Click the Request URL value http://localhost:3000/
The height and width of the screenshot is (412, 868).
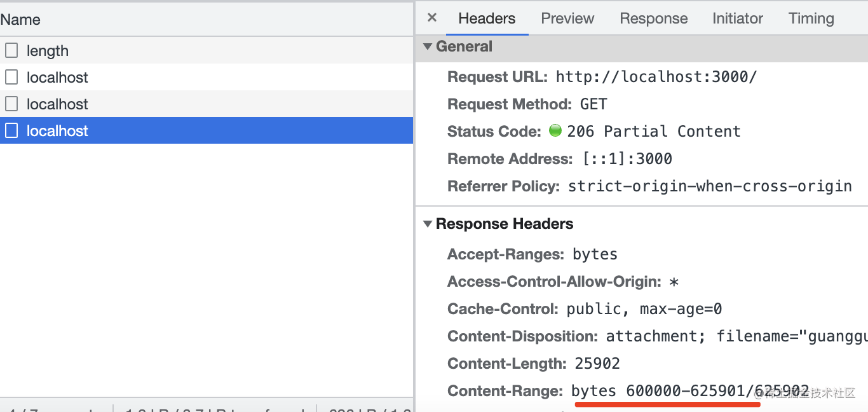tap(656, 77)
